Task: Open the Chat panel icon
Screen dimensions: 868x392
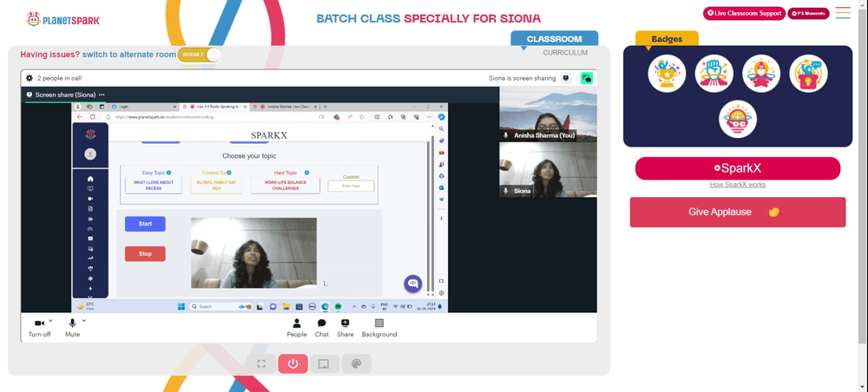Action: tap(322, 323)
